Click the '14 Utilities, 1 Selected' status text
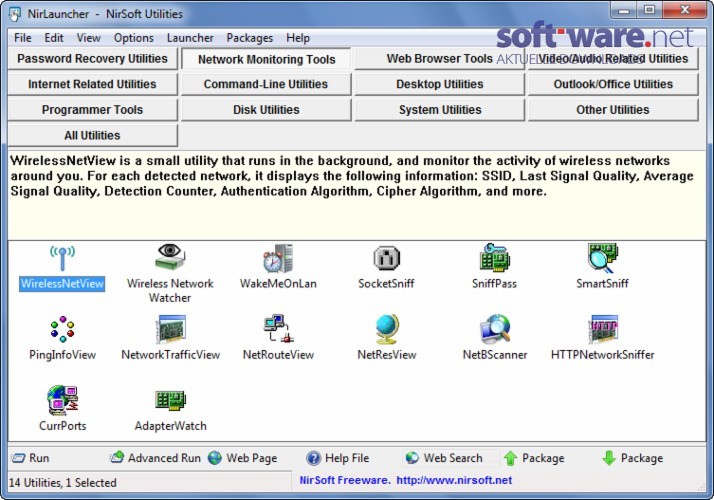Viewport: 714px width, 500px height. click(63, 483)
